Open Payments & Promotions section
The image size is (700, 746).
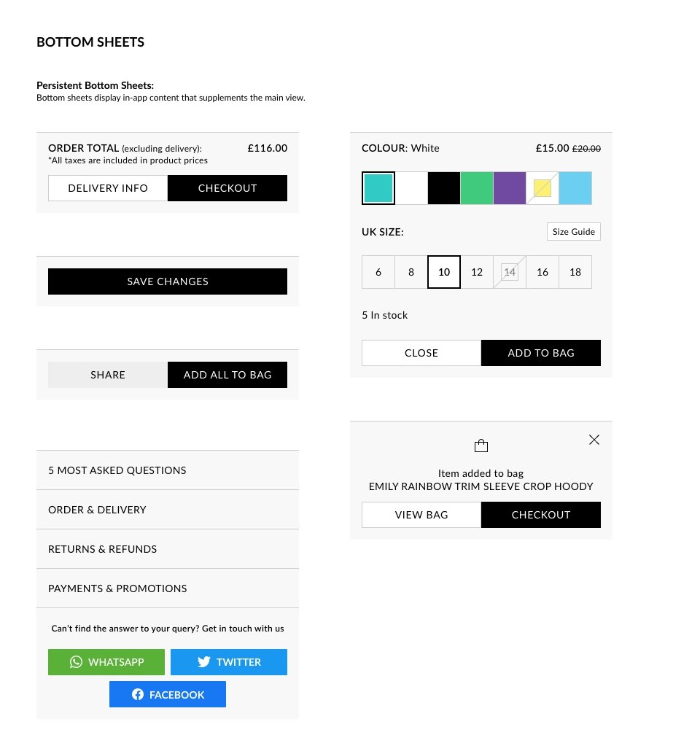click(x=168, y=588)
